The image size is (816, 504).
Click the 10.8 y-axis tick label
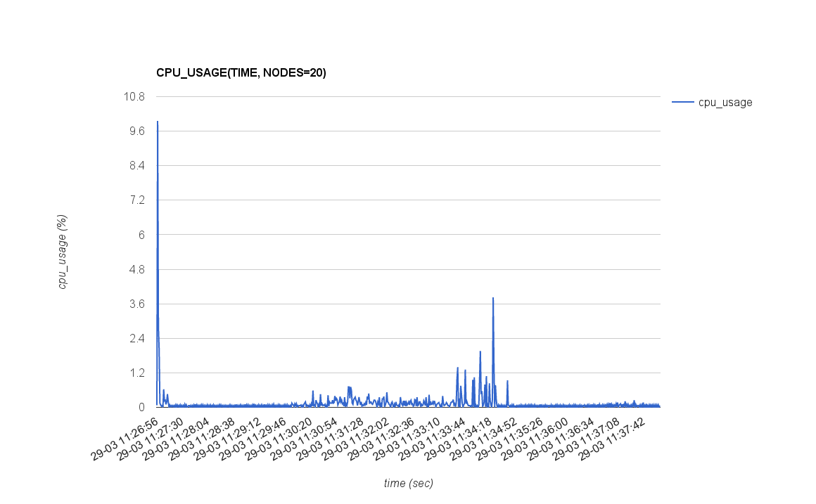point(134,96)
